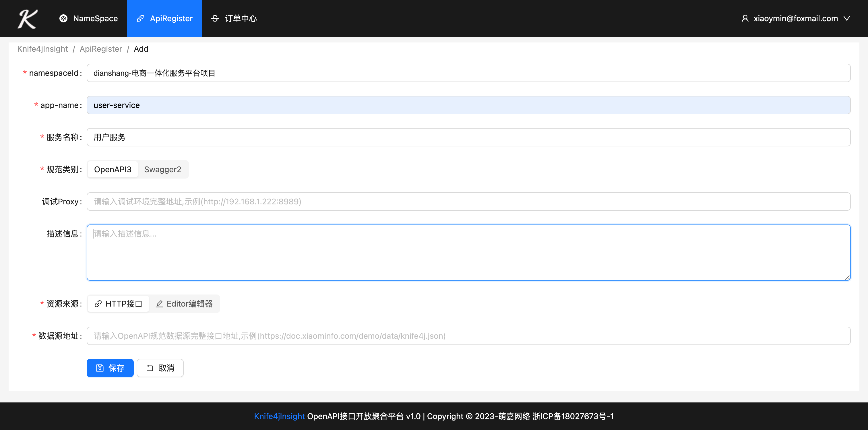This screenshot has height=430, width=868.
Task: Click the 调试Proxy label
Action: pos(62,202)
